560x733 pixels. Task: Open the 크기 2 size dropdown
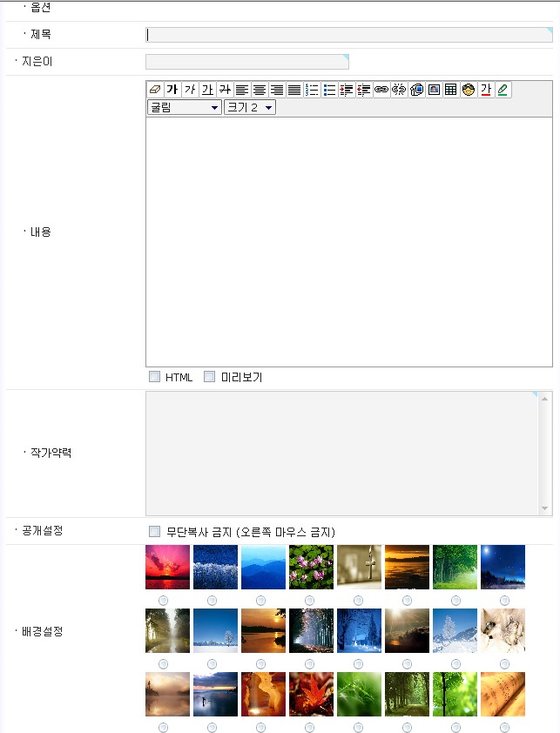250,107
